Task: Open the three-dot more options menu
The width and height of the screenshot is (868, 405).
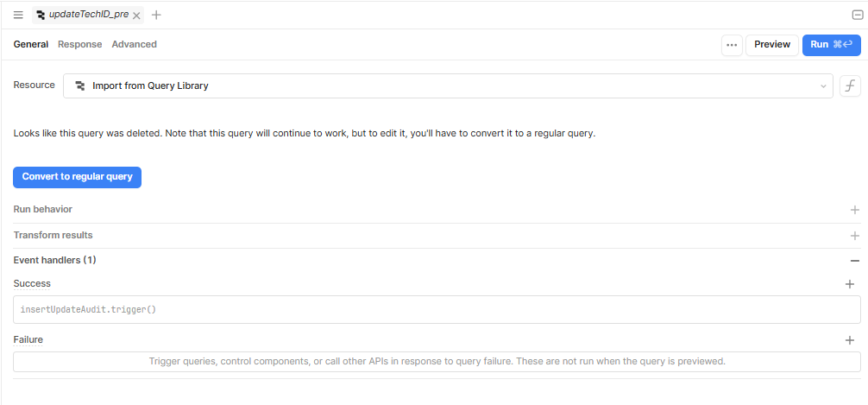Action: tap(732, 45)
